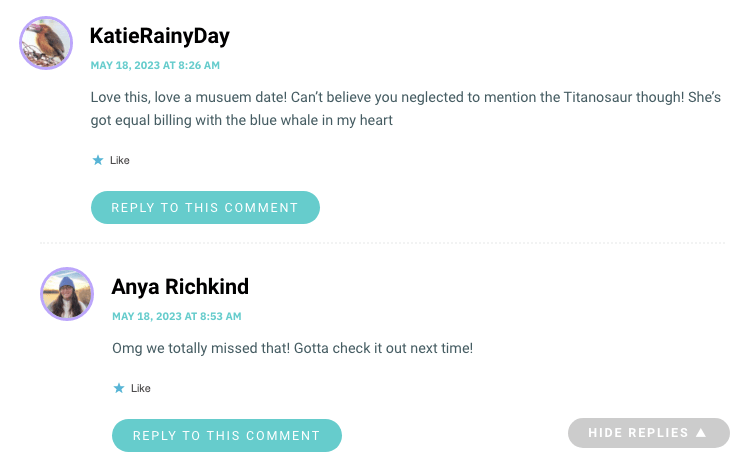Screen dimensions: 748x465
Task: Open the Anya Richkind author name link
Action: (180, 287)
